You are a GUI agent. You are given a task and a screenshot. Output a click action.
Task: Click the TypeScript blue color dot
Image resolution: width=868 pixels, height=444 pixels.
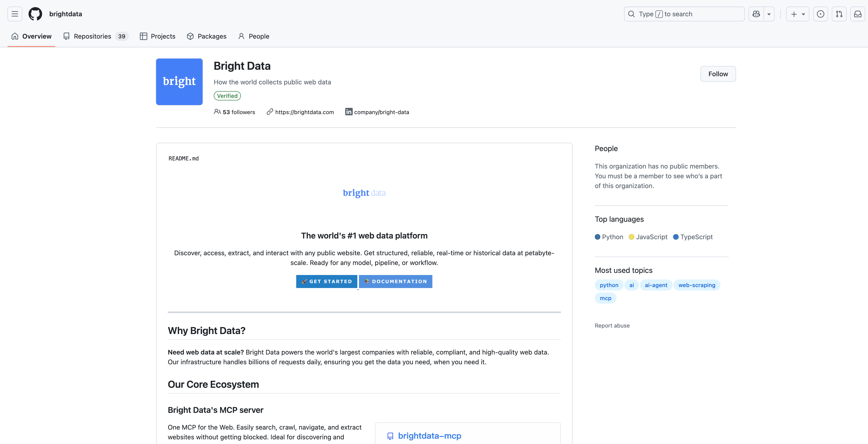(x=676, y=237)
